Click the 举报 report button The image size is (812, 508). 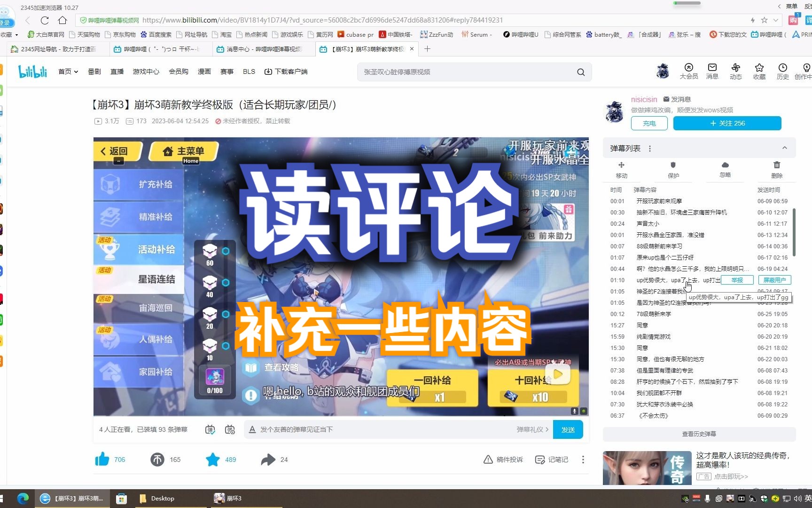point(737,280)
